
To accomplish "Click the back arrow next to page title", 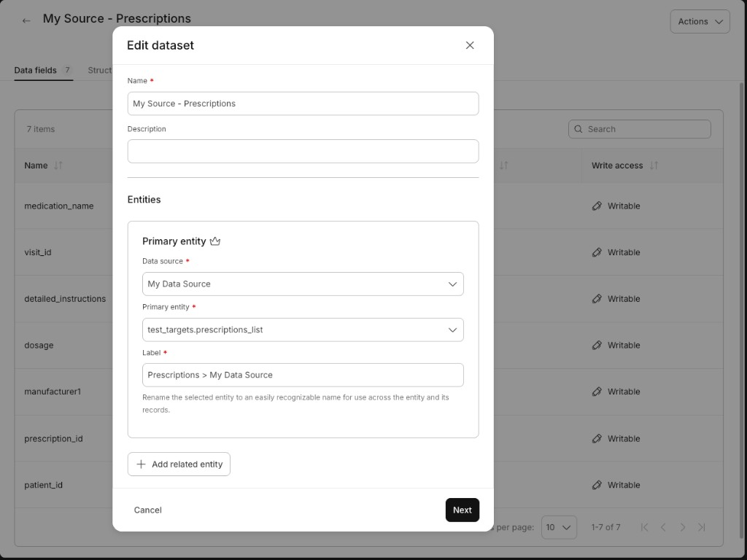I will [x=26, y=20].
